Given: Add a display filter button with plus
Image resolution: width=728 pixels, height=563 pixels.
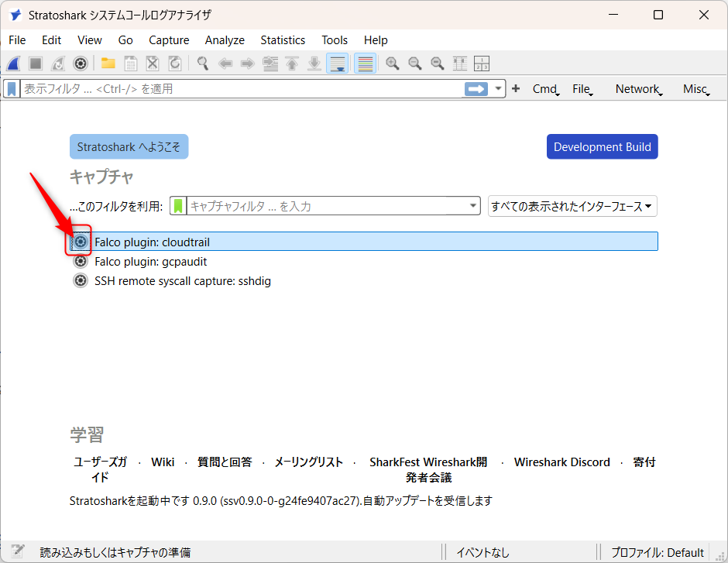Looking at the screenshot, I should [x=515, y=88].
